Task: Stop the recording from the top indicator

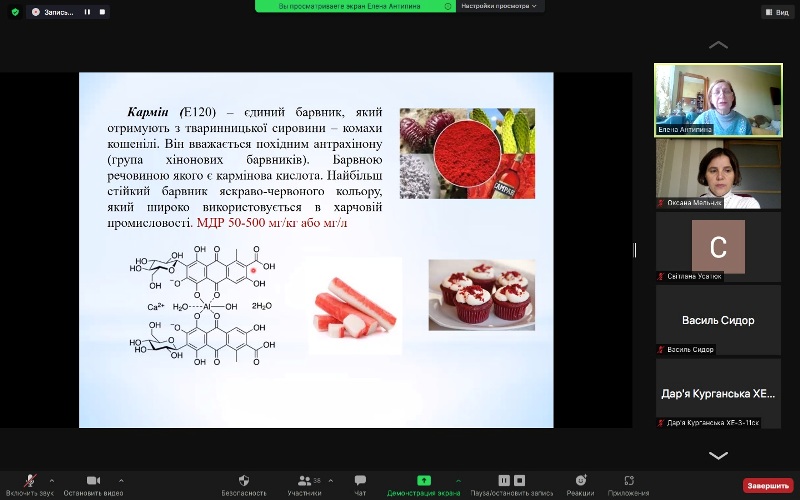Action: tap(102, 12)
